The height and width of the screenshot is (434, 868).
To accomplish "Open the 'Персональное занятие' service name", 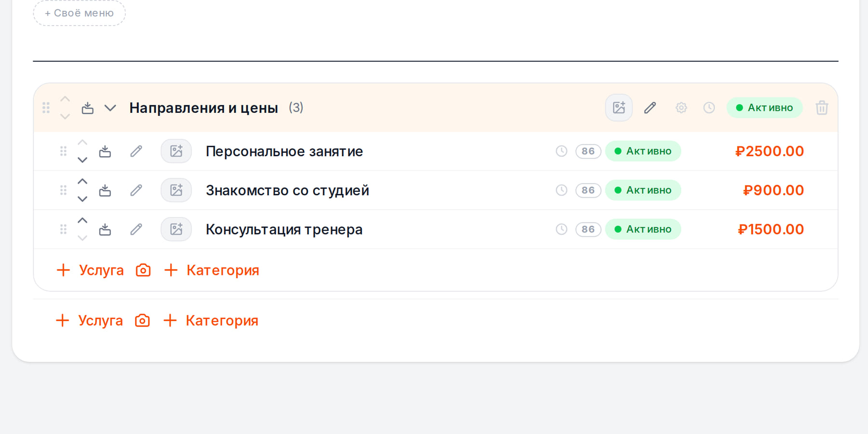I will tap(284, 151).
